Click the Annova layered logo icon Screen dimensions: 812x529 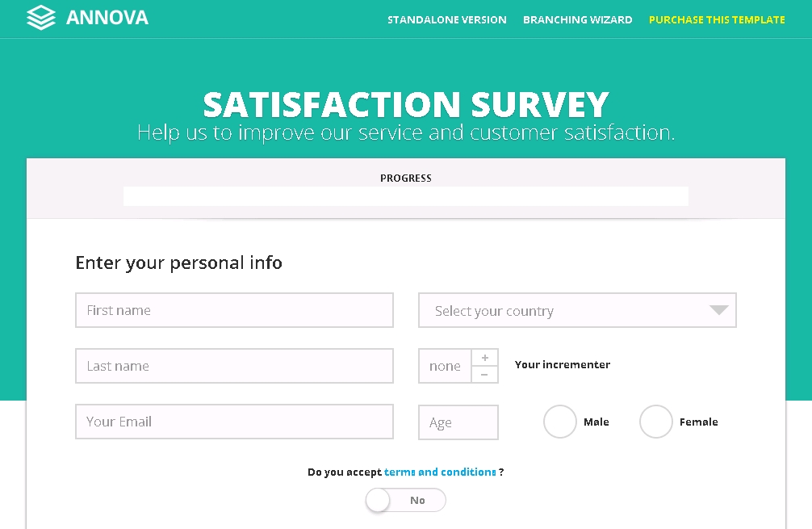(40, 17)
